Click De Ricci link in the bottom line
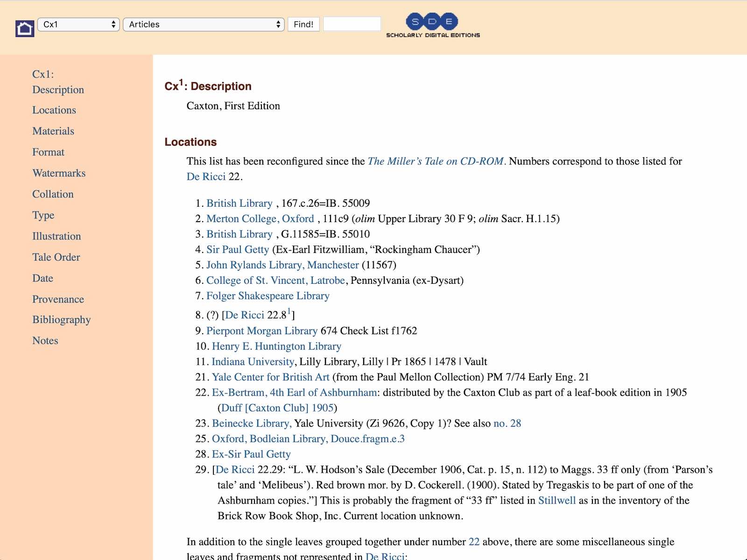This screenshot has width=747, height=560. [385, 556]
